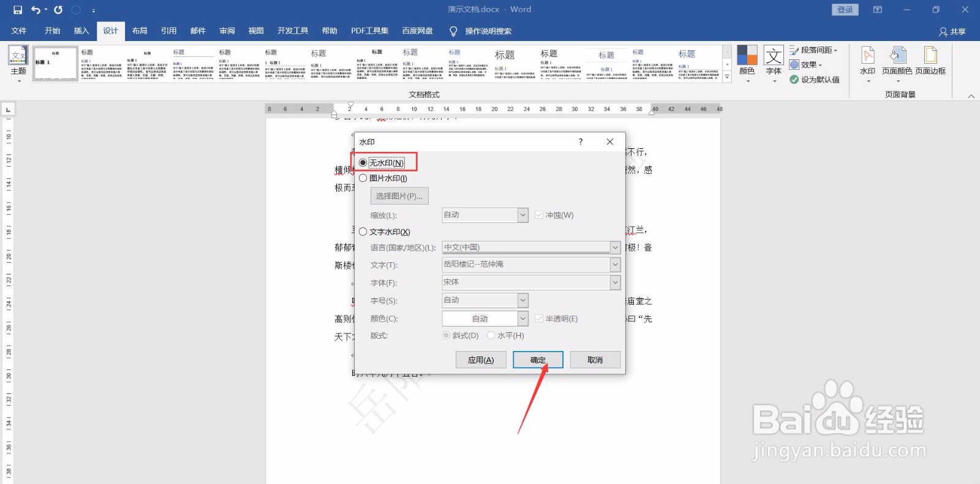Click the Effects (效果) icon
This screenshot has height=484, width=980.
(794, 65)
